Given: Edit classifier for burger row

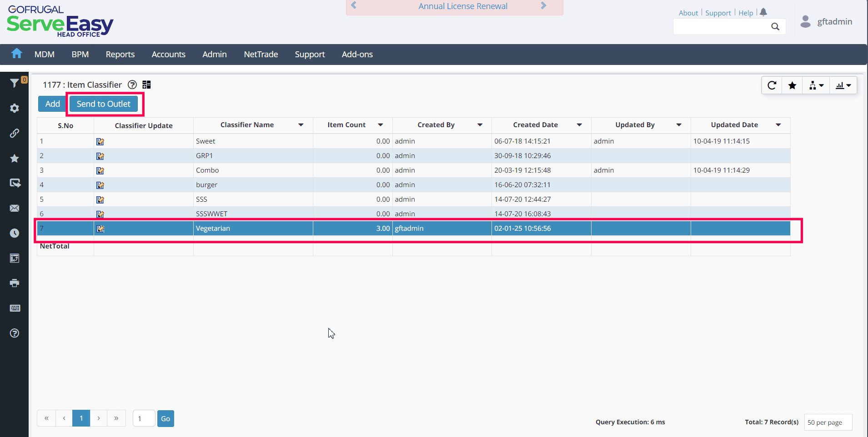Looking at the screenshot, I should coord(100,185).
